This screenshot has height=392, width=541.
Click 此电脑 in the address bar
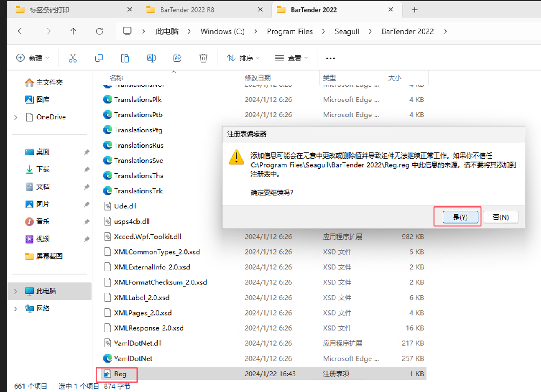pyautogui.click(x=167, y=31)
